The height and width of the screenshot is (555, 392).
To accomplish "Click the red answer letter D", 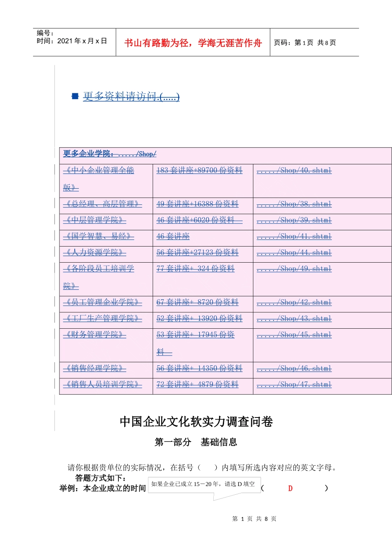I will [290, 489].
